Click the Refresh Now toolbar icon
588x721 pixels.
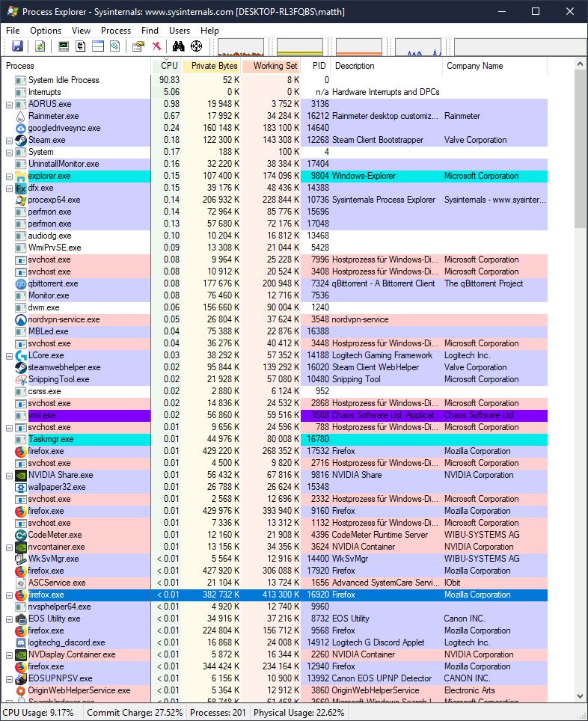click(40, 46)
